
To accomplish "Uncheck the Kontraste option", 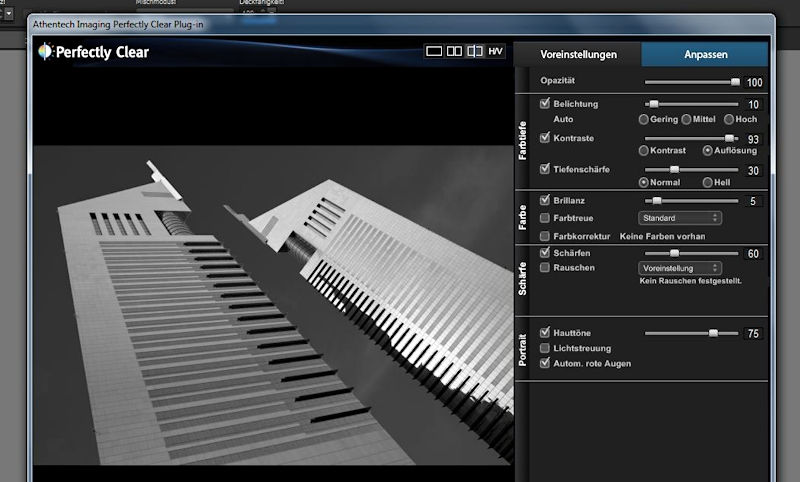I will pyautogui.click(x=545, y=137).
